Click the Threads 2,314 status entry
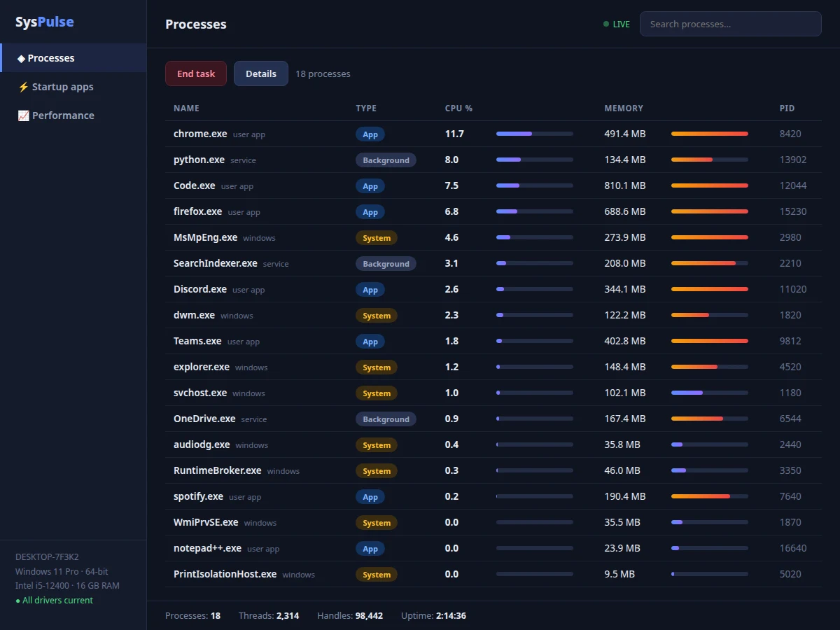This screenshot has width=840, height=630. 269,616
